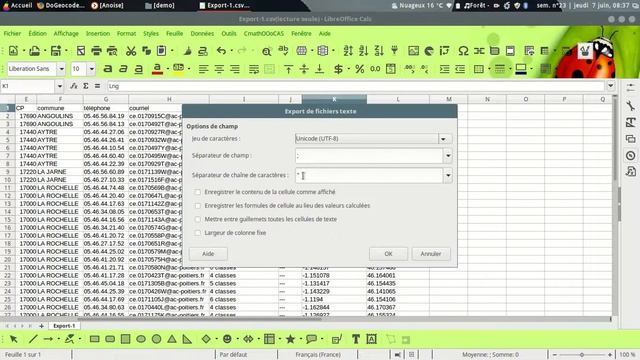The image size is (640, 360).
Task: Click the Insert Image icon
Action: click(x=413, y=51)
